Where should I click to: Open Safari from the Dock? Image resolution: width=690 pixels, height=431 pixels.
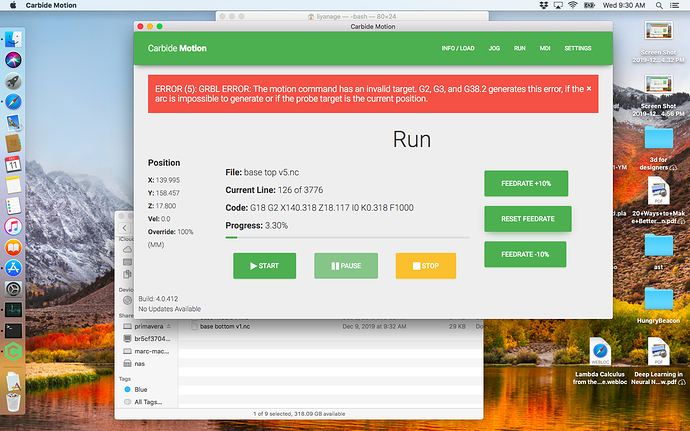click(x=13, y=102)
